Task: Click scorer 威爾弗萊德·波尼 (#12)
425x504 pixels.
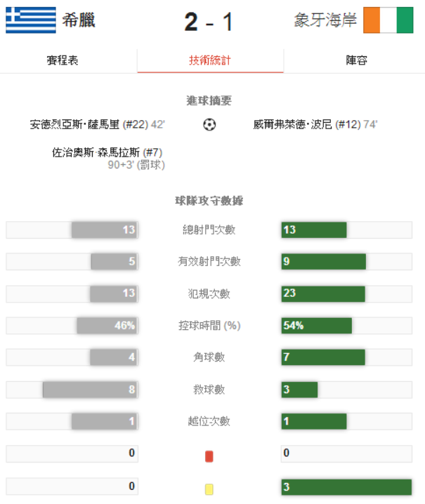Action: click(307, 124)
